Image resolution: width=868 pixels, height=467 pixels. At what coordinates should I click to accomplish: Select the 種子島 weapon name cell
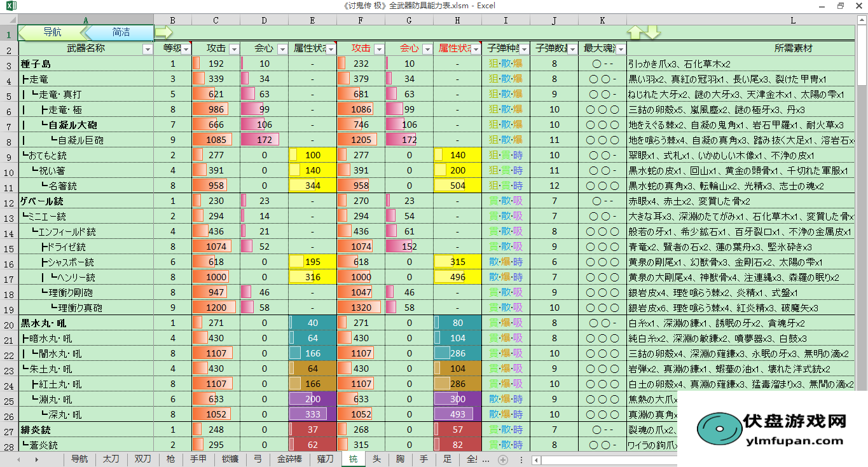tap(86, 64)
